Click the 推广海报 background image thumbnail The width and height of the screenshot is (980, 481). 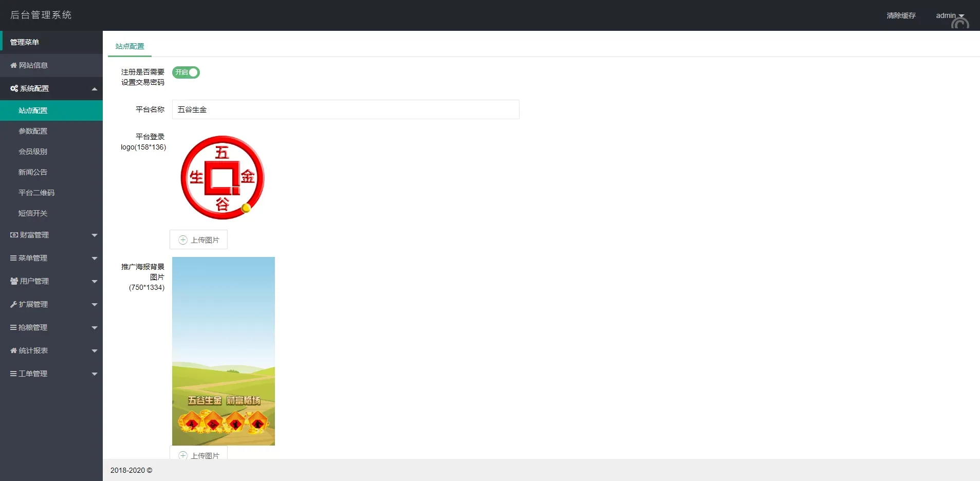[224, 351]
